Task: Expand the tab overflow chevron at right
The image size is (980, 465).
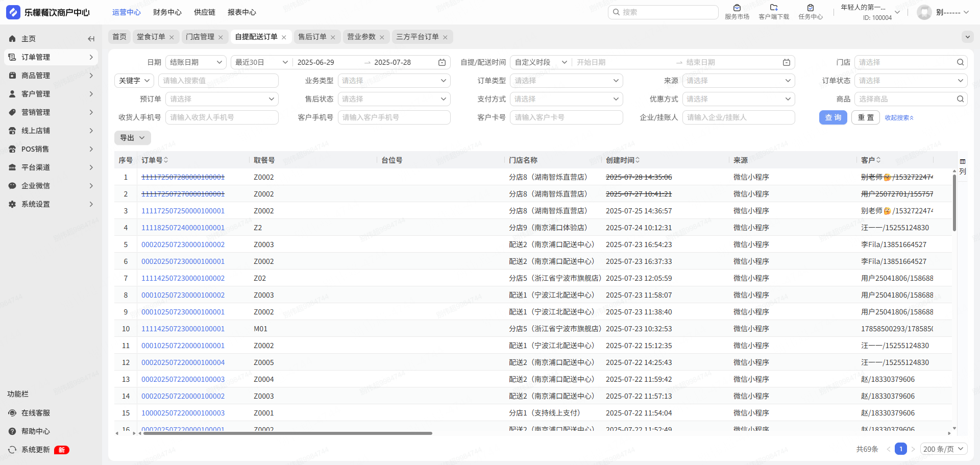Action: pos(967,37)
